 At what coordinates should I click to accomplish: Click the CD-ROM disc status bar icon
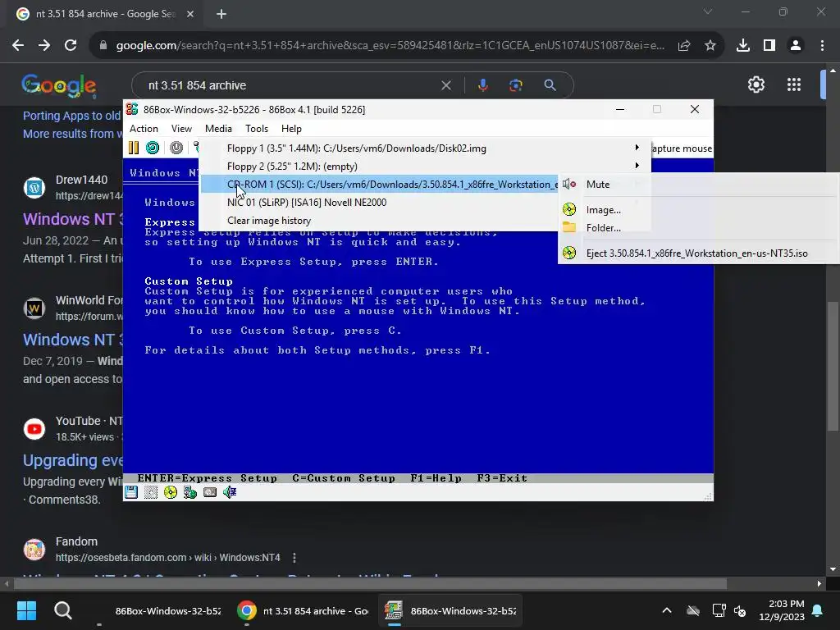click(171, 492)
